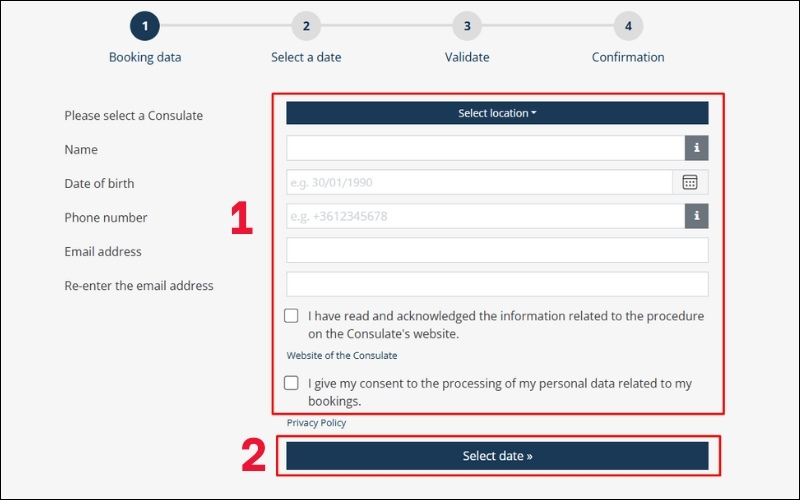The height and width of the screenshot is (500, 800).
Task: Open the Website of the Consulate link
Action: [341, 356]
